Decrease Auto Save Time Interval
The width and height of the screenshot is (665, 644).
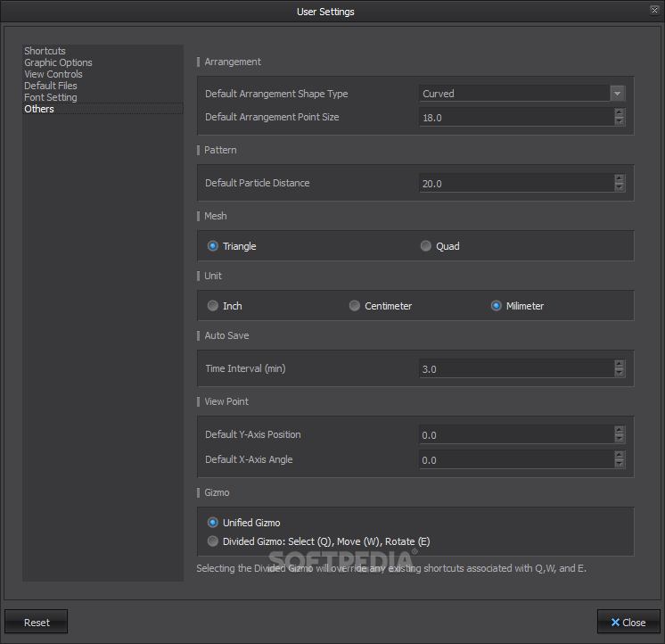[x=620, y=373]
